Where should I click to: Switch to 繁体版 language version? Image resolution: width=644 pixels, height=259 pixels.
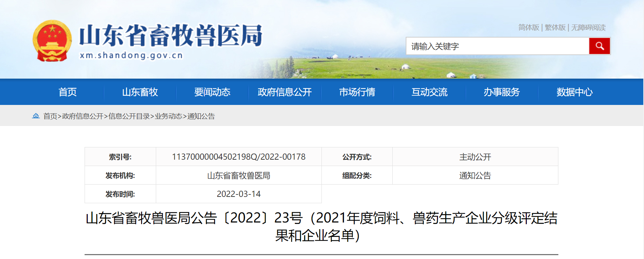tap(555, 27)
